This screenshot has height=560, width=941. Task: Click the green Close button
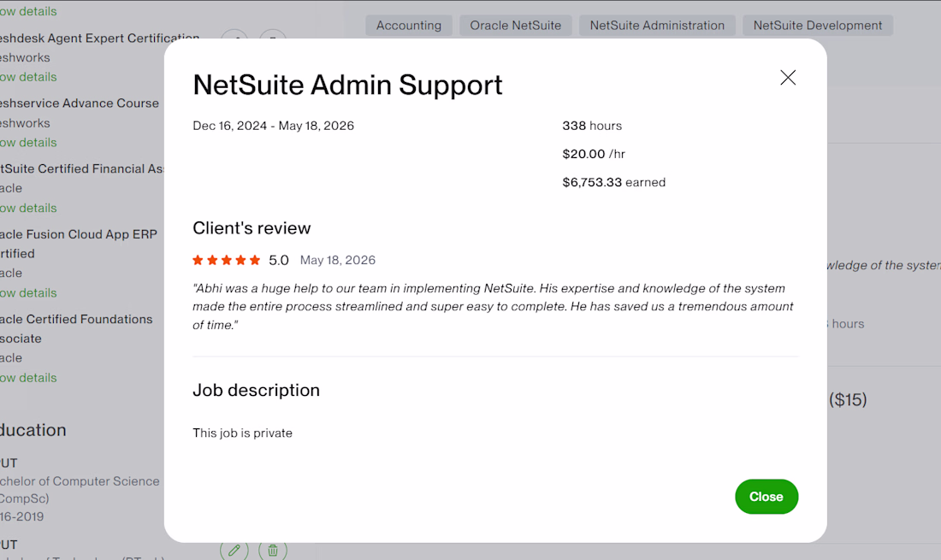(766, 497)
